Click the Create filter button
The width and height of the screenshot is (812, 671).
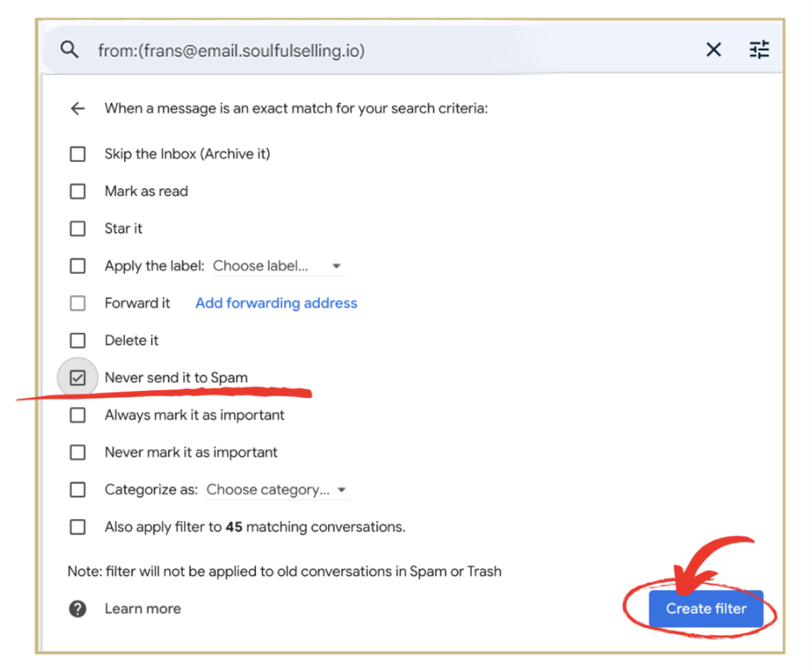tap(706, 609)
